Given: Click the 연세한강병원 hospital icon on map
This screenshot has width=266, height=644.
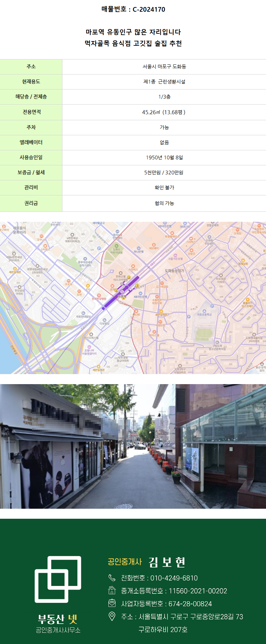Looking at the screenshot, I should tap(99, 295).
